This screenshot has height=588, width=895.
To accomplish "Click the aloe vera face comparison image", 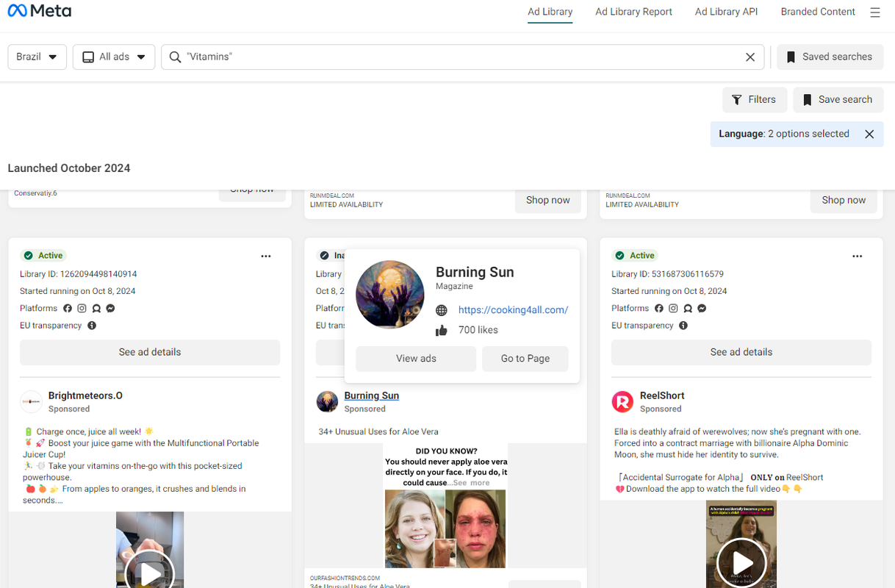I will [x=445, y=529].
